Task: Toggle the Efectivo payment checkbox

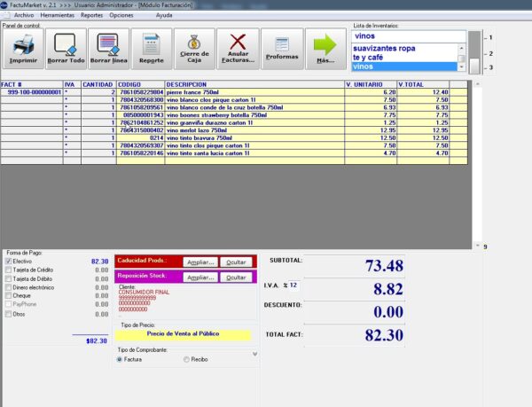Action: tap(9, 262)
